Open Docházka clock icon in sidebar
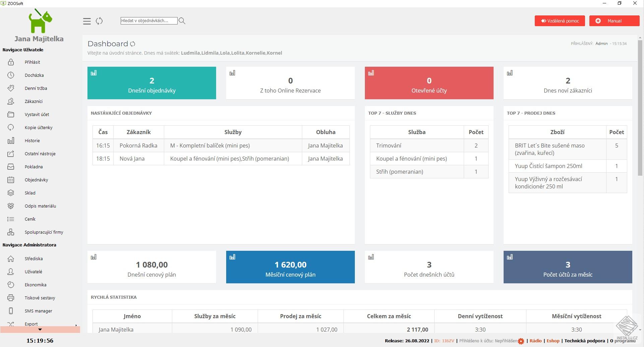The height and width of the screenshot is (347, 644). point(11,75)
